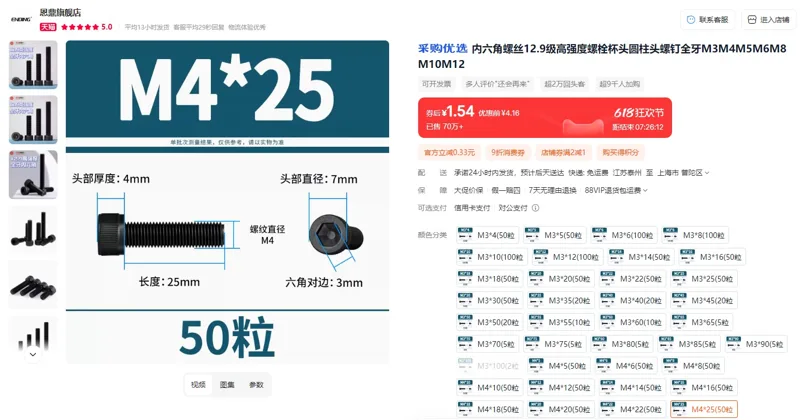The width and height of the screenshot is (800, 420).
Task: Pick the M3*80(5粒 size
Action: pyautogui.click(x=622, y=344)
